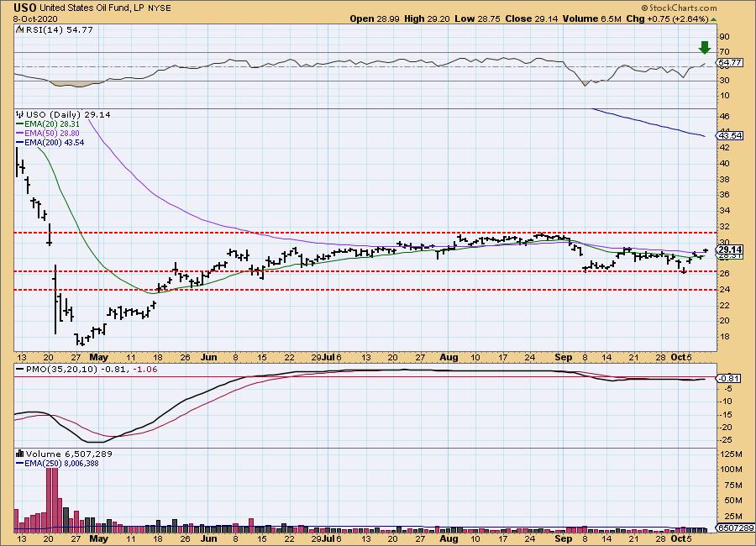
Task: Click the Volume 6.5M header value
Action: coord(591,18)
